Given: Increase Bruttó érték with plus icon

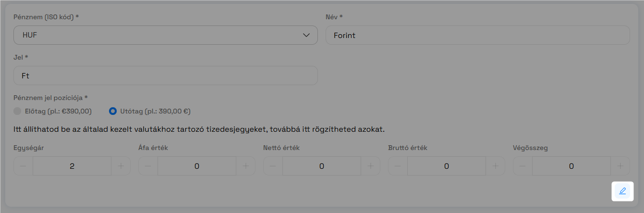Looking at the screenshot, I should pyautogui.click(x=496, y=166).
